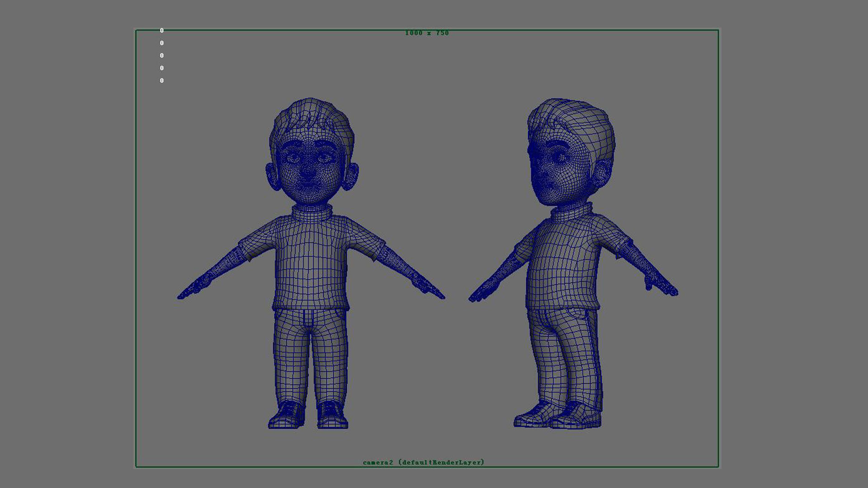This screenshot has height=488, width=868.
Task: Click the 1000 x 750 resolution label
Action: click(427, 33)
